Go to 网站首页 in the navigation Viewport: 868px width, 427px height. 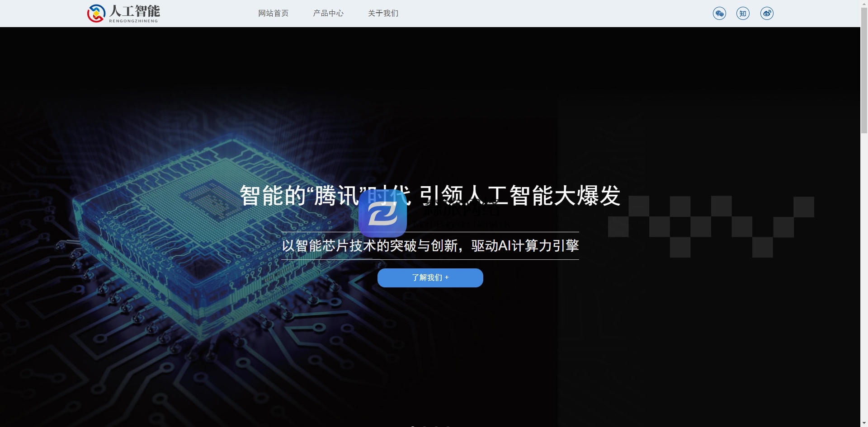[x=274, y=14]
